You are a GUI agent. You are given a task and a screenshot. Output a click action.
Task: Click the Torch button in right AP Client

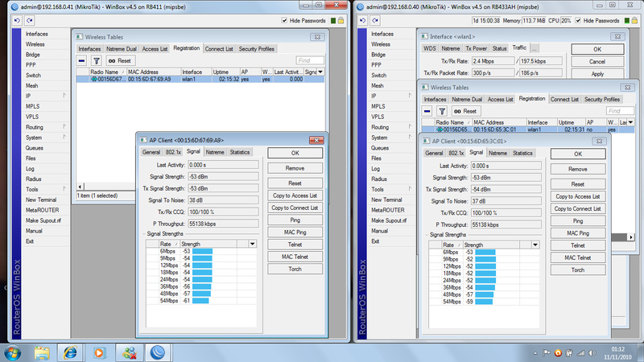(577, 269)
